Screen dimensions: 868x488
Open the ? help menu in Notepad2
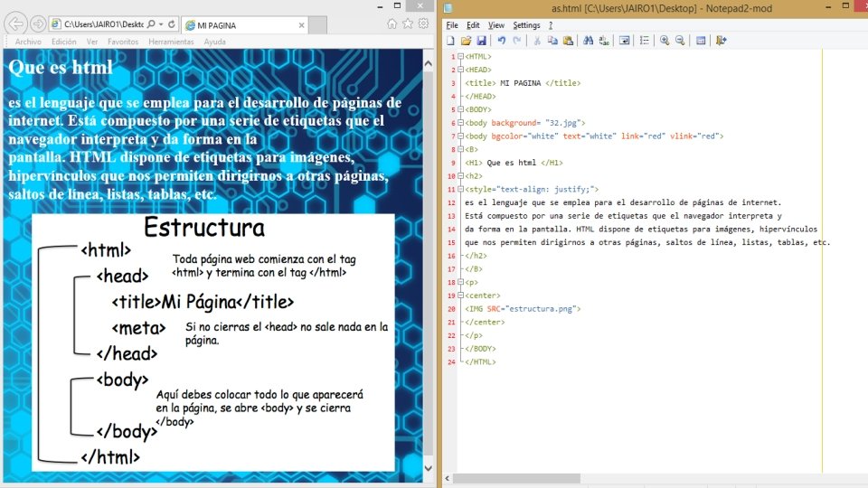(x=551, y=25)
